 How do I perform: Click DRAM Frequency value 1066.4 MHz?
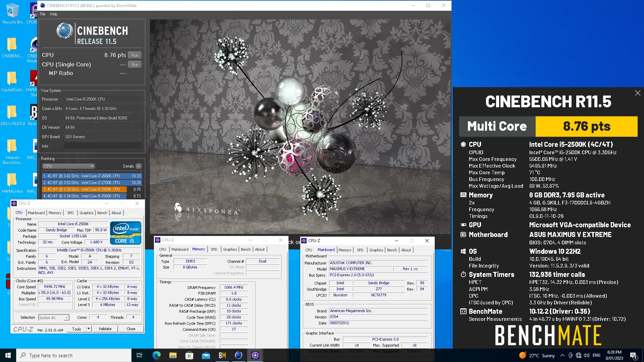click(x=234, y=288)
